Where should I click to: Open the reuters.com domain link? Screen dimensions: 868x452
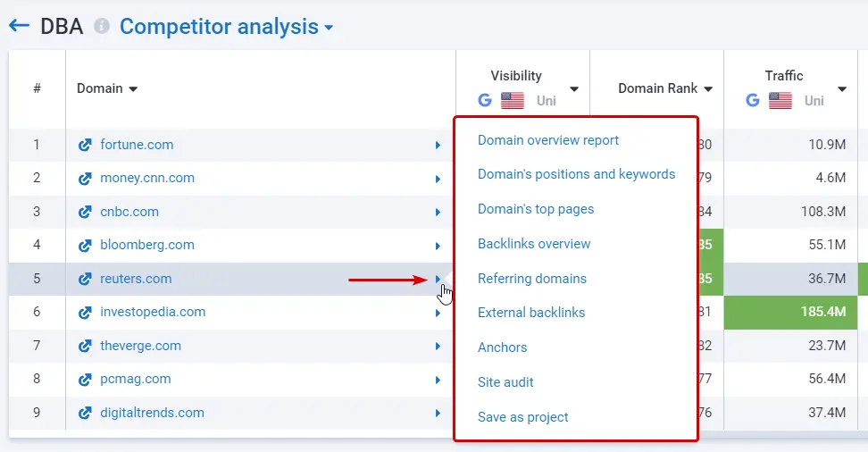pyautogui.click(x=136, y=279)
